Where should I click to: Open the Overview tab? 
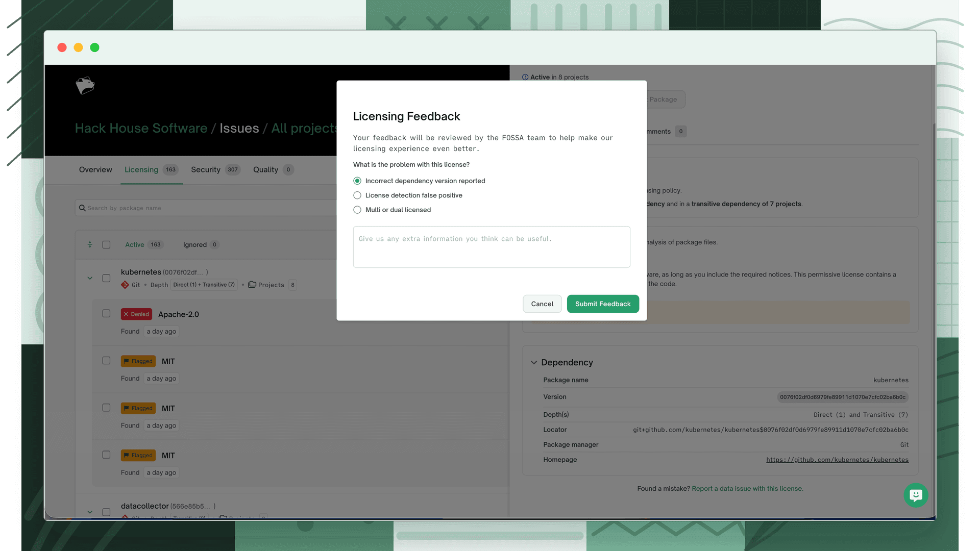(x=95, y=169)
